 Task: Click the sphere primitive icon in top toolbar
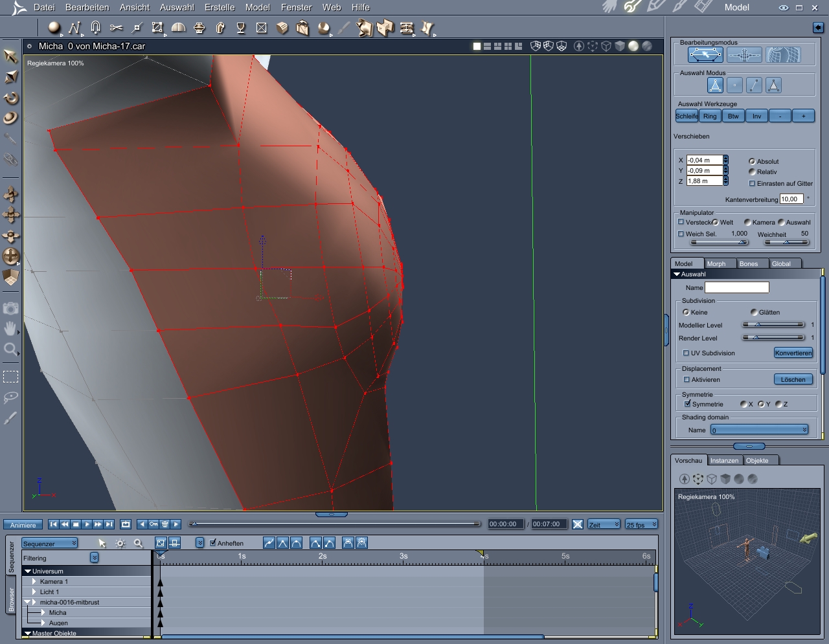(54, 27)
